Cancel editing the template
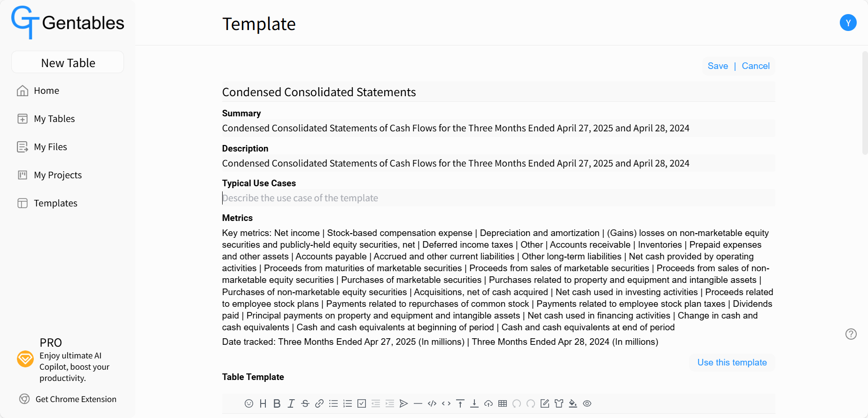This screenshot has width=868, height=418. (x=756, y=66)
